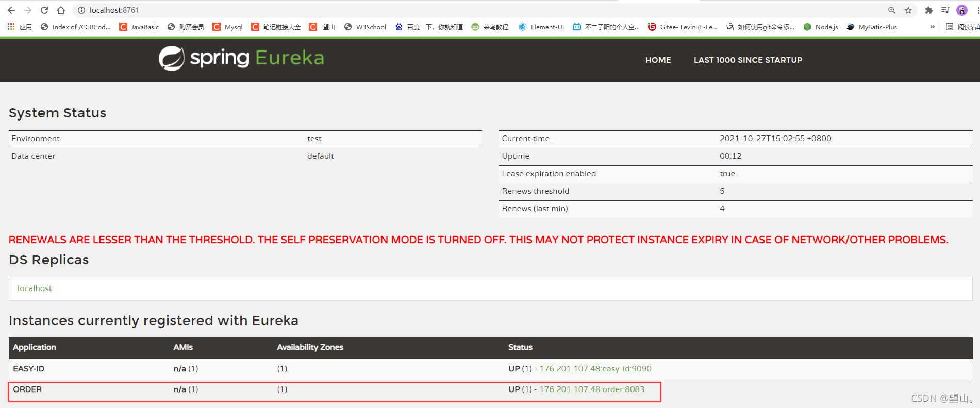Open the 不二子阳的个人空间 bookmark
980x408 pixels.
click(x=606, y=27)
